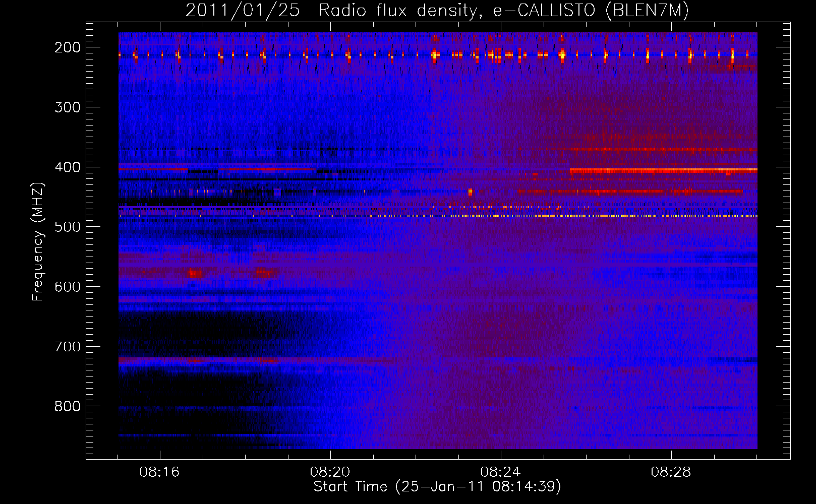
Task: Click the 200 frequency tick label
Action: pos(68,47)
